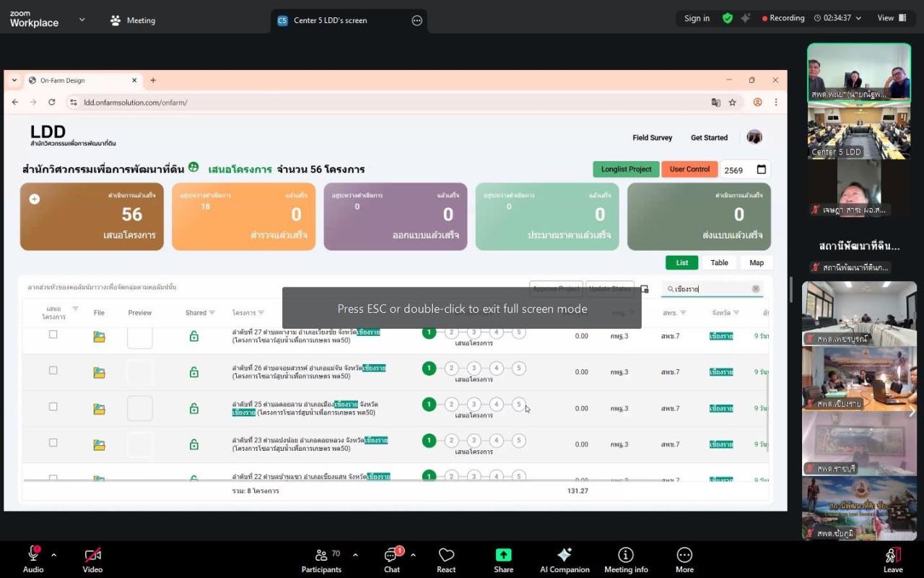Launch the AI Companion
The height and width of the screenshot is (578, 924).
click(565, 560)
